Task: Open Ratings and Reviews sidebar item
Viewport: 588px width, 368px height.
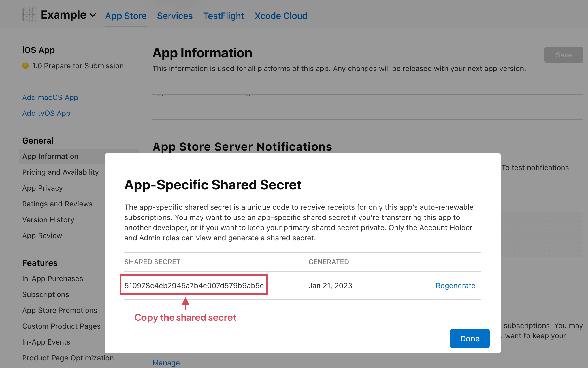Action: coord(57,204)
